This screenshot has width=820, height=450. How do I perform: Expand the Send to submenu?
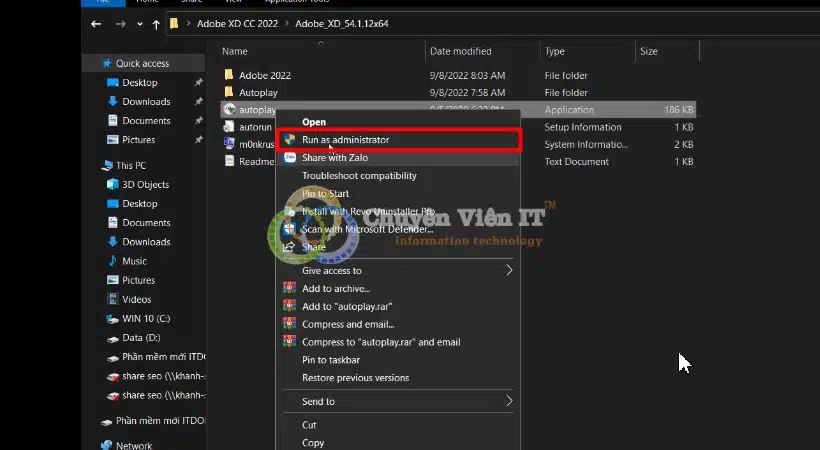coord(508,401)
